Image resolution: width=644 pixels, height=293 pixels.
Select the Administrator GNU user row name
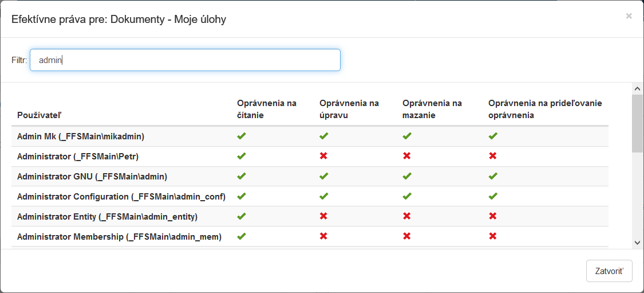(92, 176)
